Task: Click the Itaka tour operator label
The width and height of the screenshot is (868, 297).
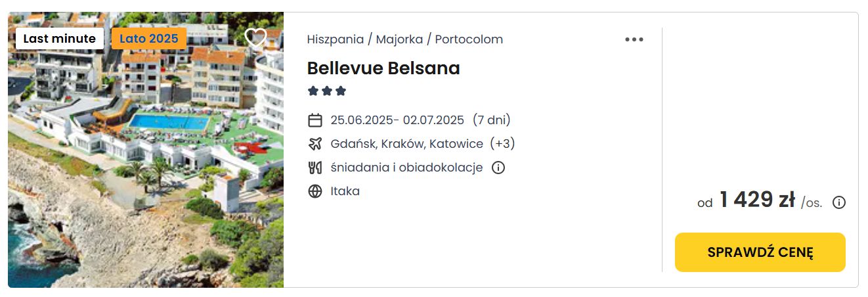Action: tap(345, 191)
